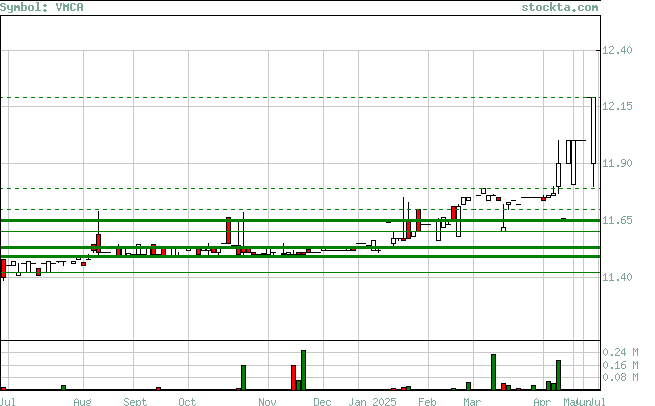Click the 0.08 M volume label
655x406 pixels.
(x=620, y=377)
